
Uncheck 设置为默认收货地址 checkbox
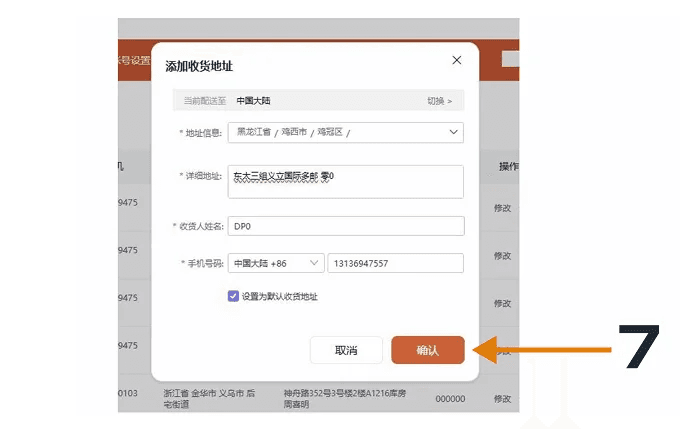[x=233, y=296]
